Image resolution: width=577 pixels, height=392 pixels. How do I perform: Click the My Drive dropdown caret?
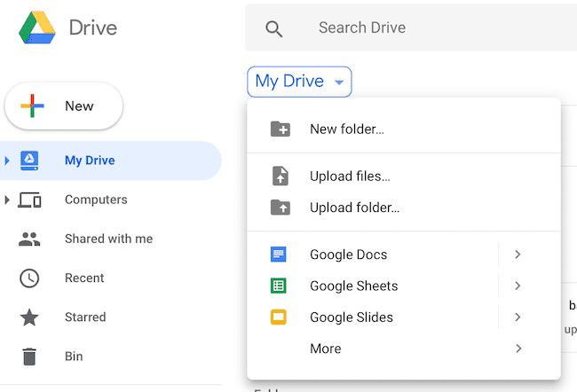tap(339, 82)
